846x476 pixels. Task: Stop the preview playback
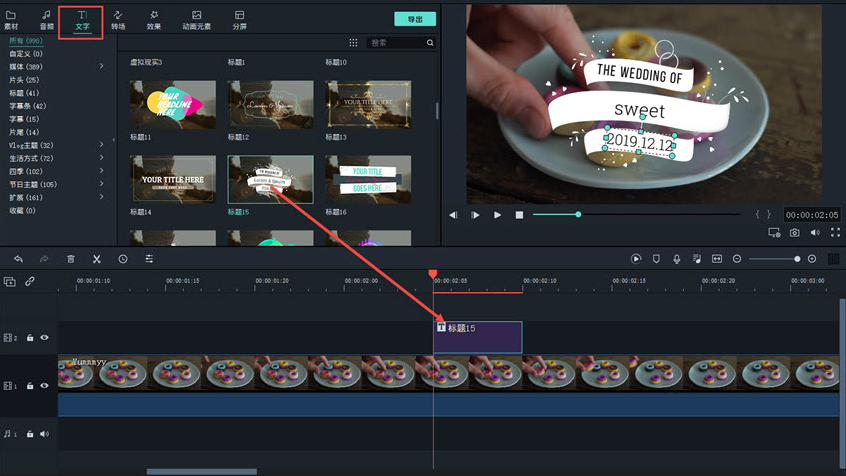tap(519, 215)
